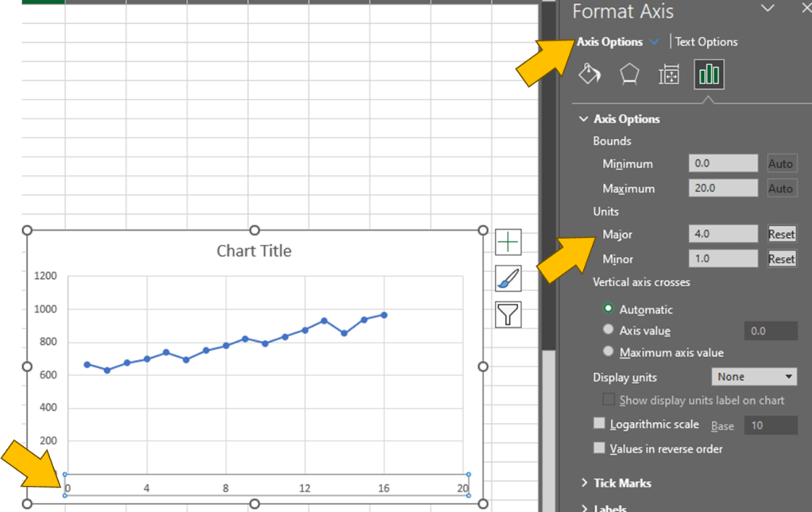The image size is (812, 512).
Task: Select the Axis value radio option
Action: click(609, 330)
